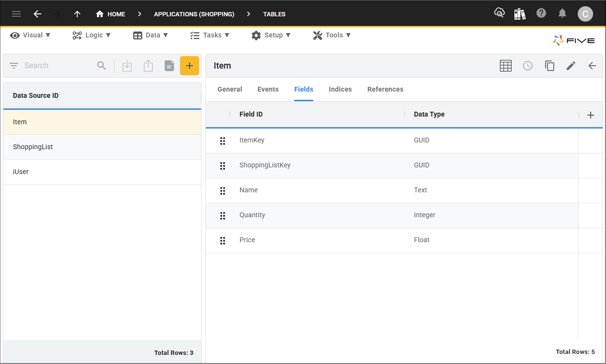Click the copy icon in Item header
This screenshot has width=606, height=364.
549,66
